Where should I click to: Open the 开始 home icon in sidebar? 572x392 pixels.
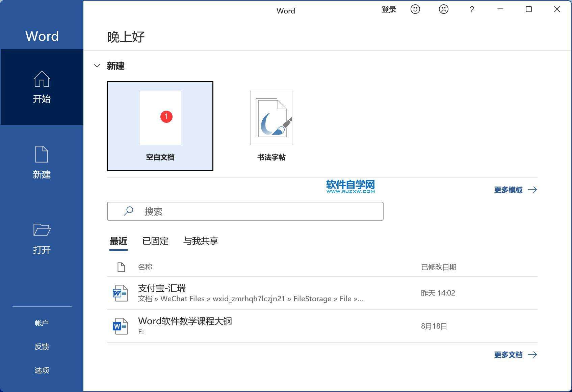tap(42, 79)
